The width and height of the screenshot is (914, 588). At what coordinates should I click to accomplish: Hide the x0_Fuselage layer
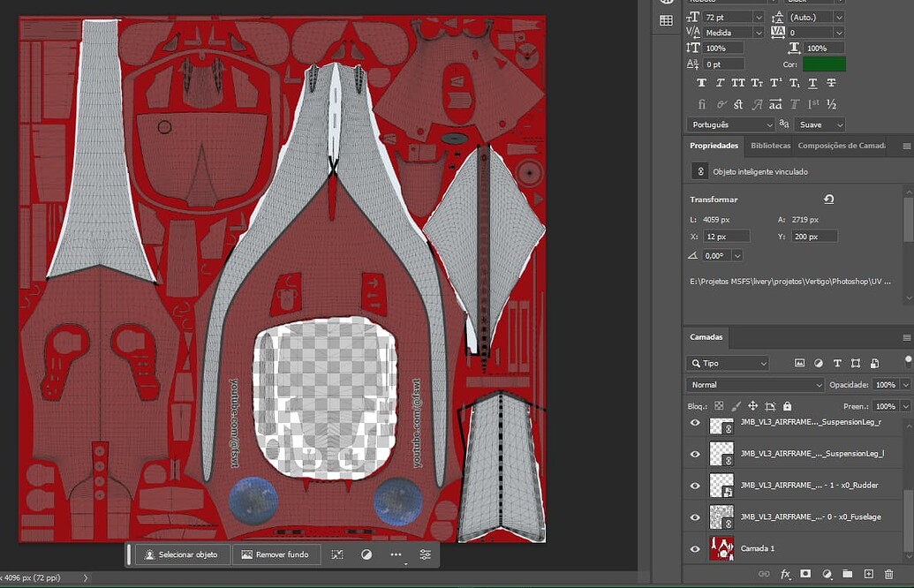click(x=695, y=517)
